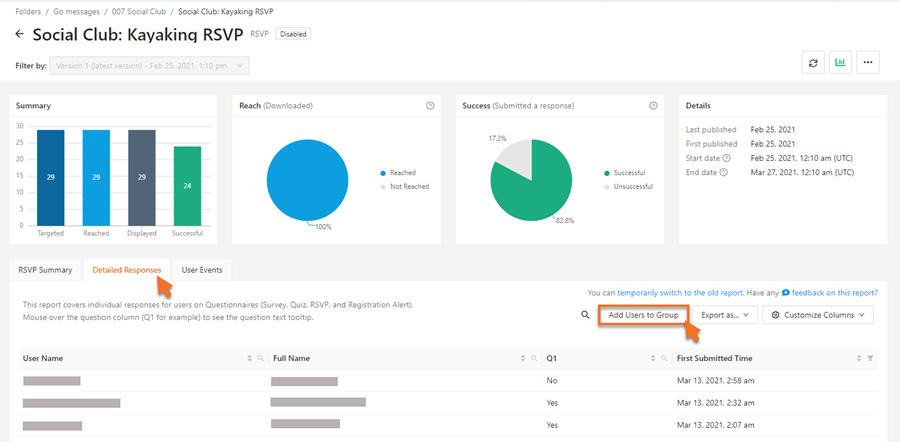
Task: Open the search magnifier beside Add Users to Group
Action: point(585,315)
